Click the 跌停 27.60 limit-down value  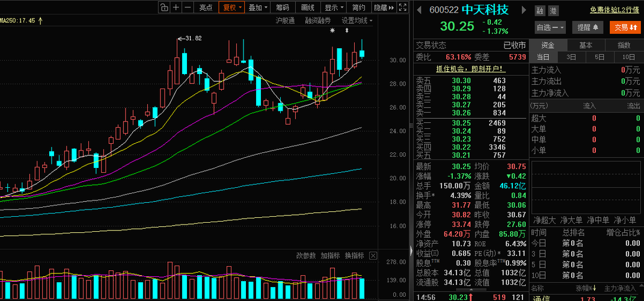(517, 225)
